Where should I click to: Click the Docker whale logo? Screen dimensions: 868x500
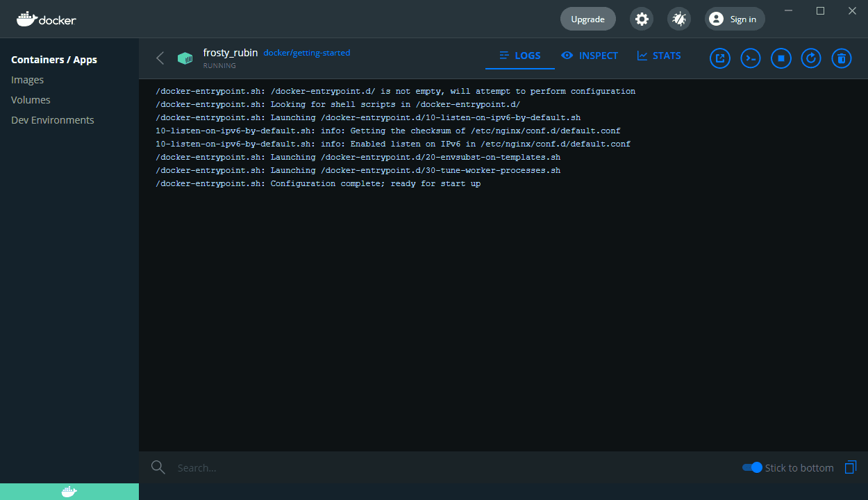47,19
